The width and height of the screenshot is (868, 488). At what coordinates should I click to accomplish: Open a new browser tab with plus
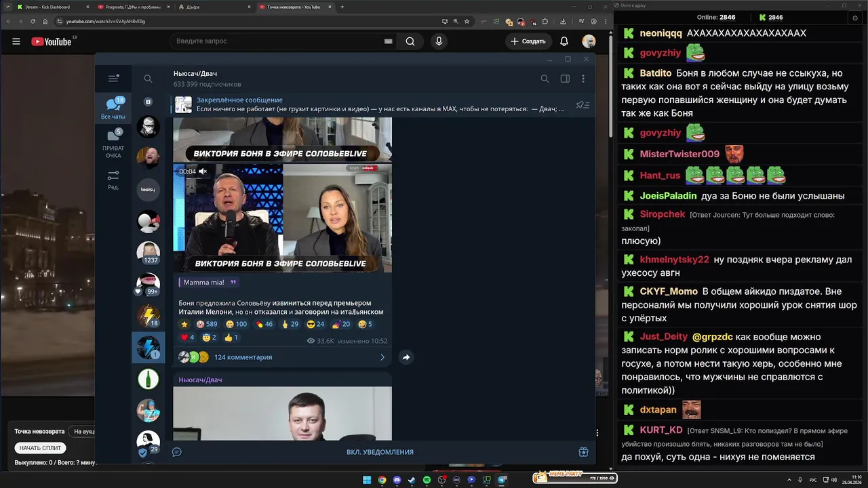click(x=342, y=7)
